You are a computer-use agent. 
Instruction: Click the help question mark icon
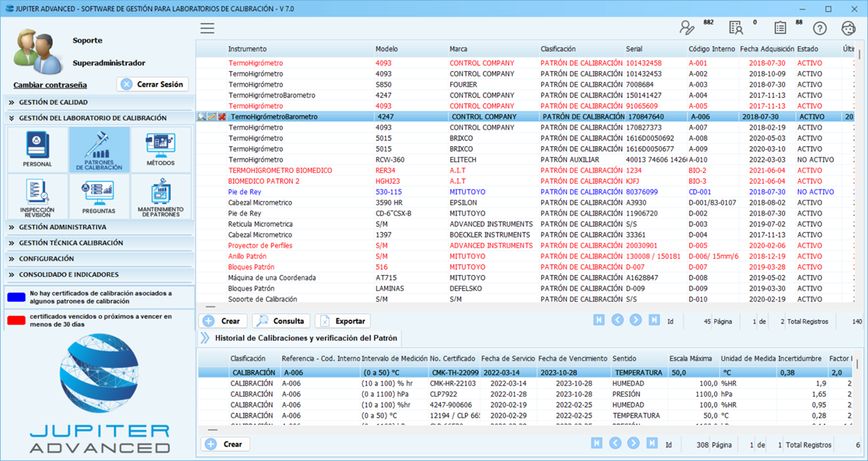(x=820, y=28)
